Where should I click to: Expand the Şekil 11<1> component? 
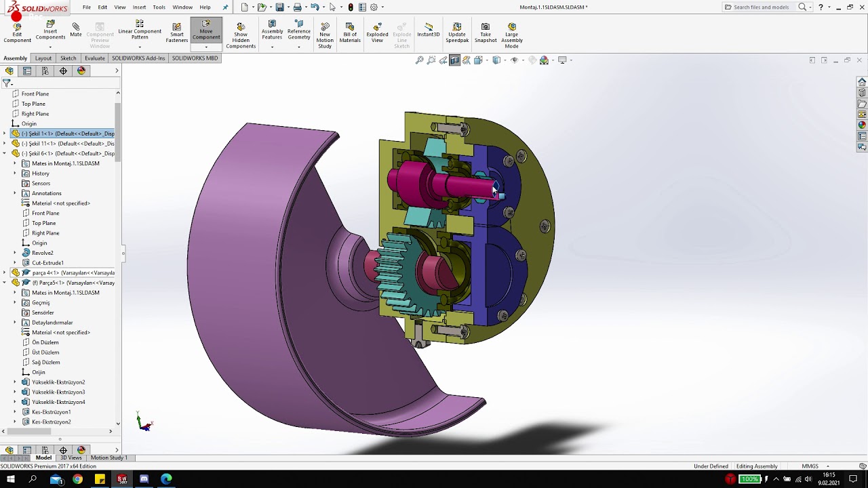click(5, 144)
